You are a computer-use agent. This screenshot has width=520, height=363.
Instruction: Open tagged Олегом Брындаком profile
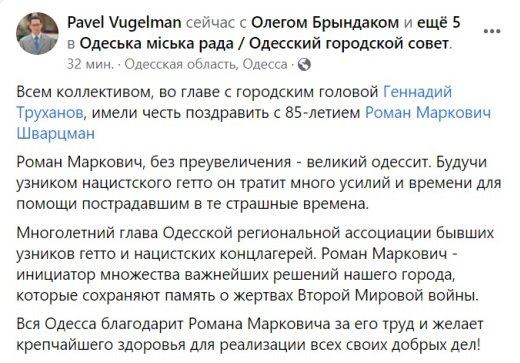(325, 23)
